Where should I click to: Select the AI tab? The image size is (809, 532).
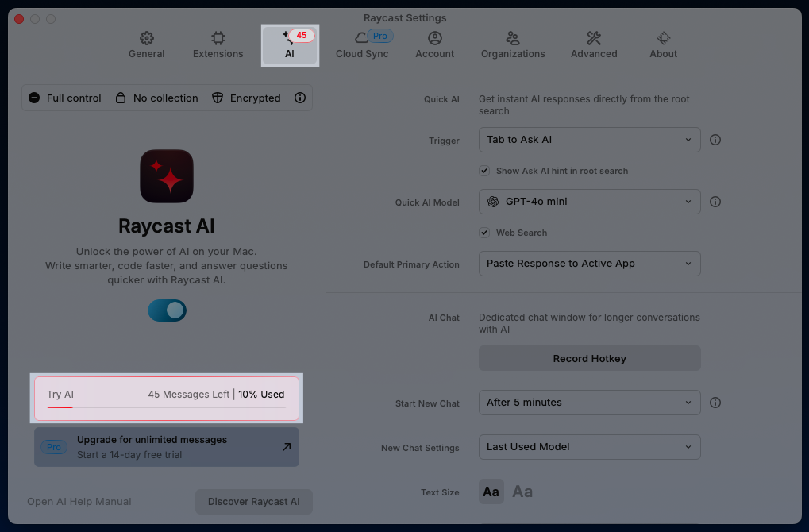coord(290,45)
